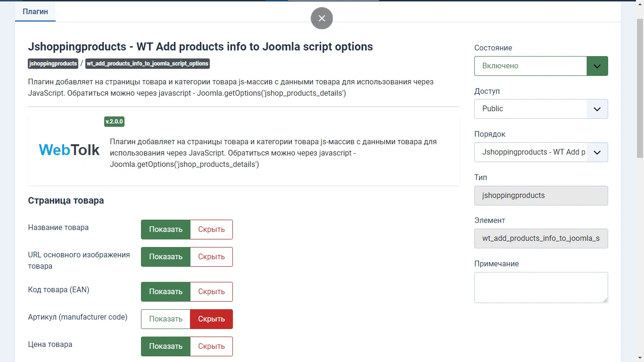Set Название товара to Скрыть
The width and height of the screenshot is (644, 362).
[211, 230]
